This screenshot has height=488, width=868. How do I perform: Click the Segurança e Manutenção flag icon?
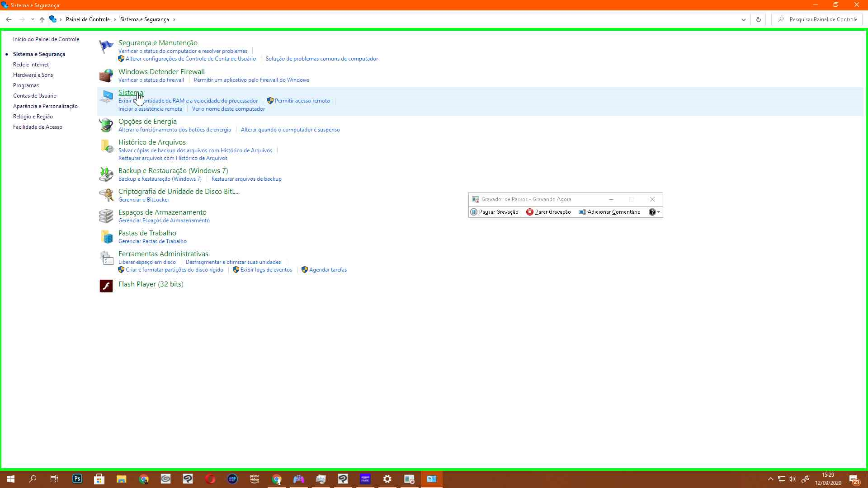(106, 47)
